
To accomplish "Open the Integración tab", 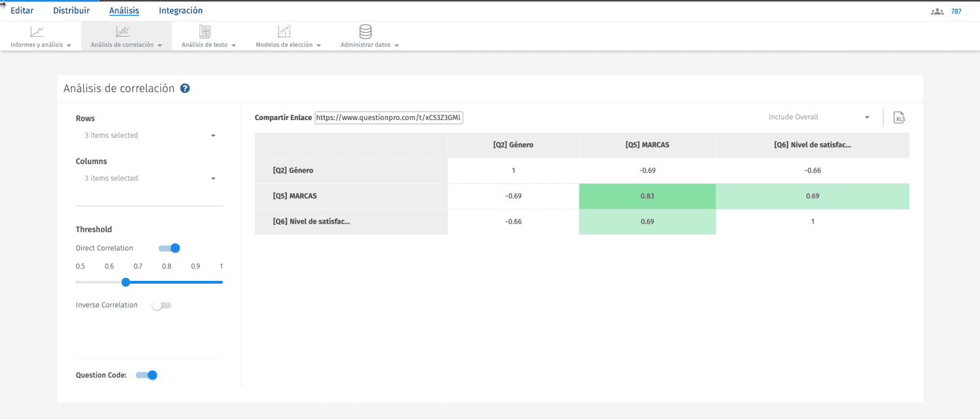I will 180,11.
